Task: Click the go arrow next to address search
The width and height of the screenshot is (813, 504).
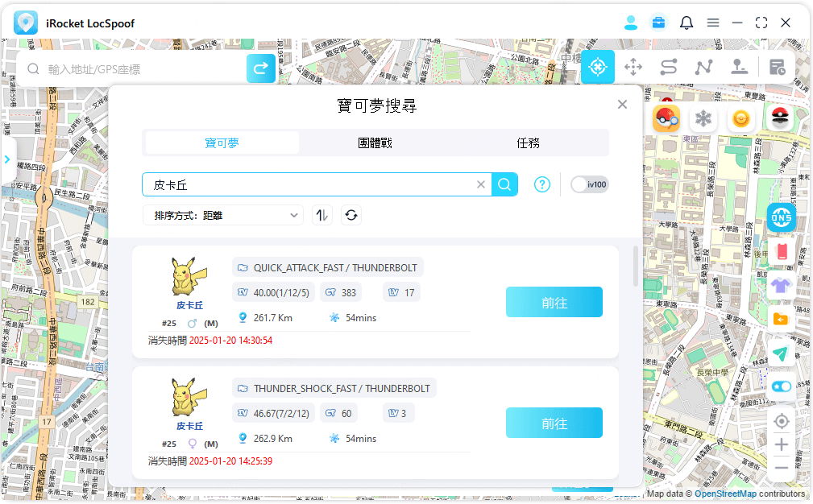Action: (261, 68)
